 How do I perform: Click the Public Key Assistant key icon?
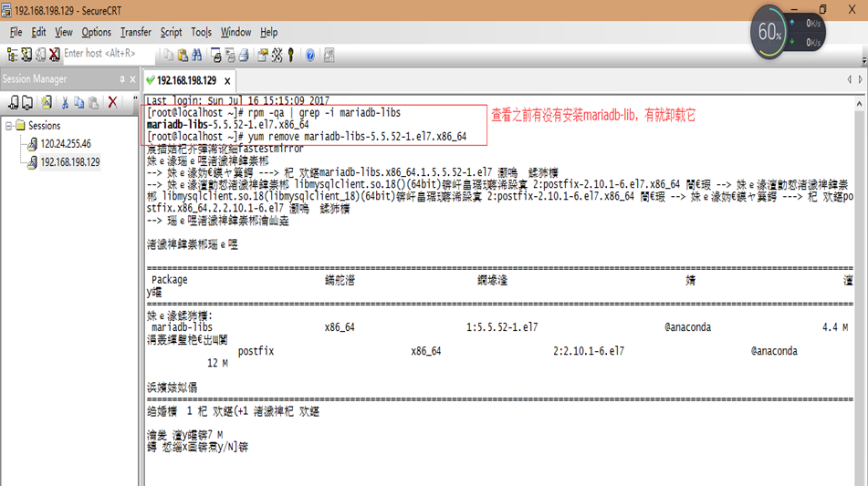pyautogui.click(x=290, y=55)
